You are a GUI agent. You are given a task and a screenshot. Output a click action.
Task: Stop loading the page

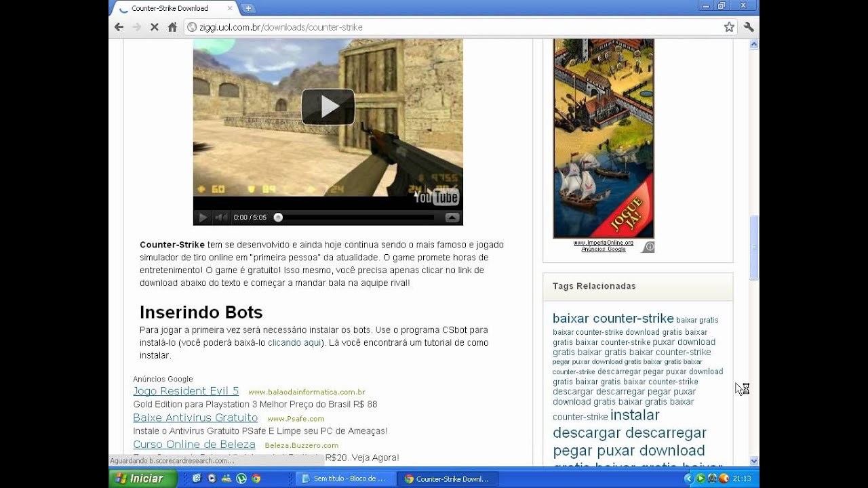pyautogui.click(x=154, y=27)
